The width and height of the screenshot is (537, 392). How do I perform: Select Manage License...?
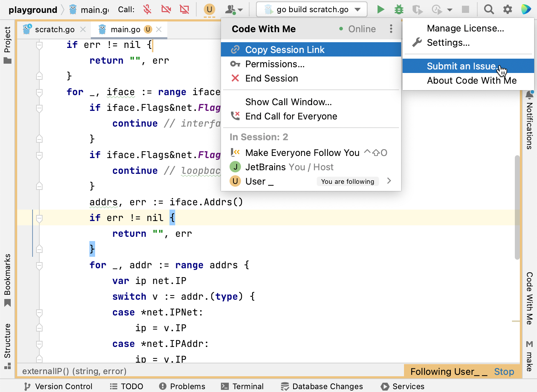pos(468,28)
